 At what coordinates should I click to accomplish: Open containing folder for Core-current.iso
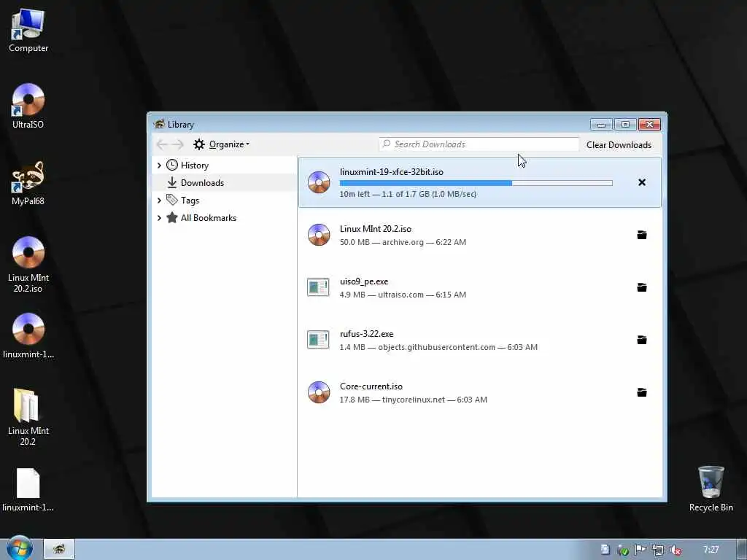[642, 392]
